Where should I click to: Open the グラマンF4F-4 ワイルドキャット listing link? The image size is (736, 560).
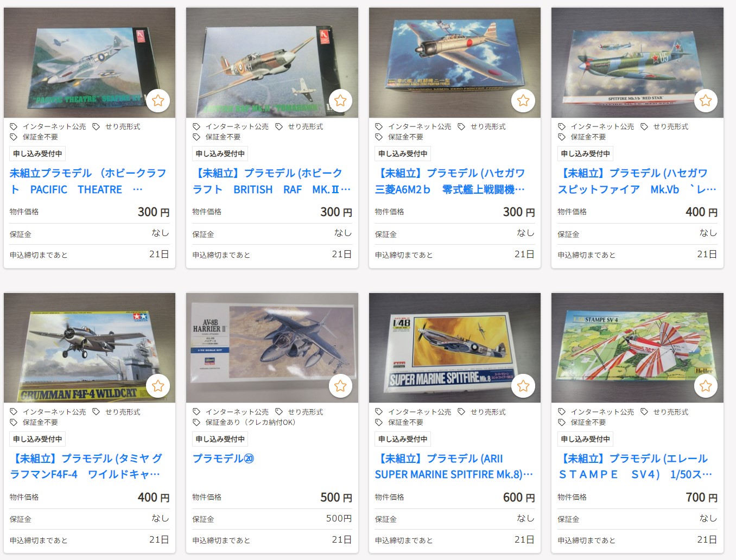(87, 467)
